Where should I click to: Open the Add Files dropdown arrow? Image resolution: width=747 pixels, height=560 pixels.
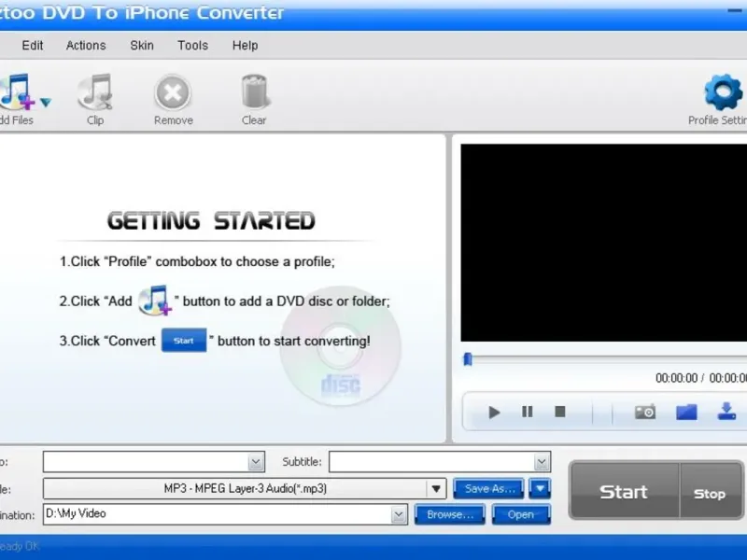(46, 102)
